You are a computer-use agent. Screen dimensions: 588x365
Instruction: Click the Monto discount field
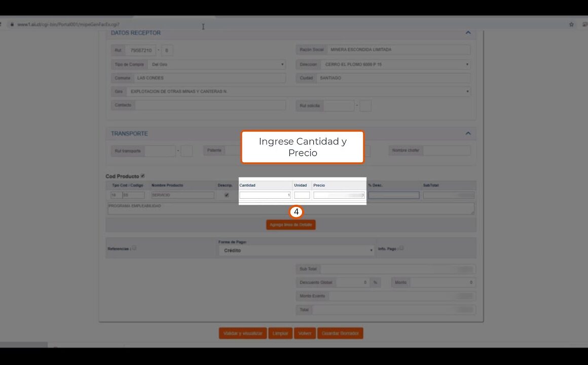pos(442,282)
